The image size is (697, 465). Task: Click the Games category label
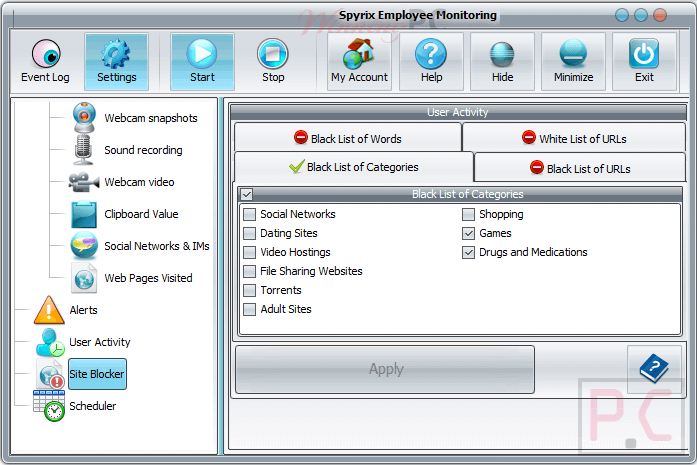click(495, 233)
